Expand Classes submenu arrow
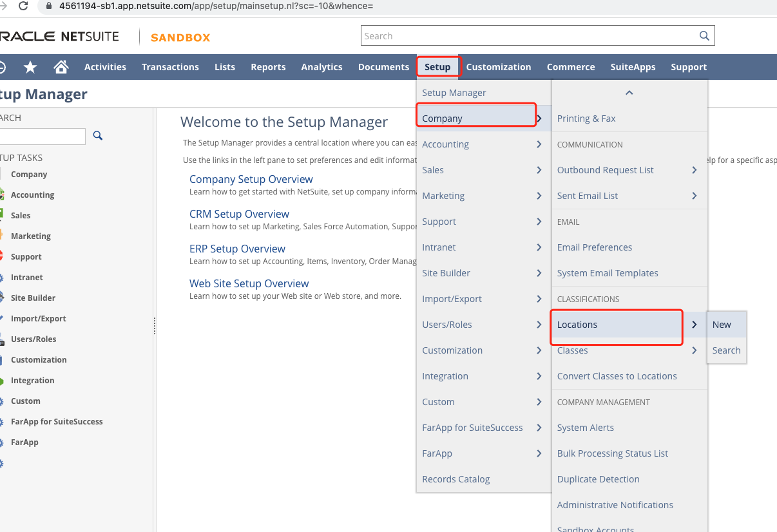Screen dimensions: 777x532 695,350
